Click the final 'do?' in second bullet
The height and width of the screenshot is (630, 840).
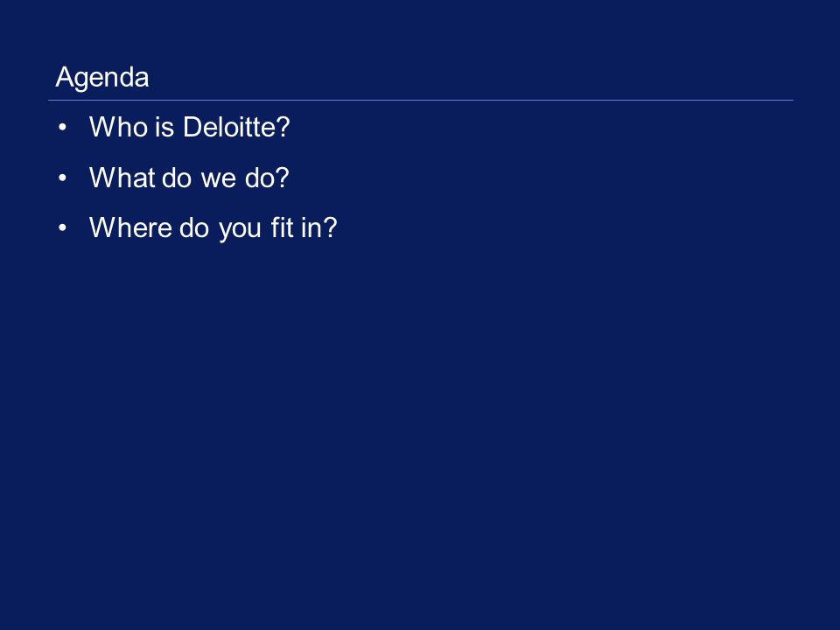click(x=267, y=178)
